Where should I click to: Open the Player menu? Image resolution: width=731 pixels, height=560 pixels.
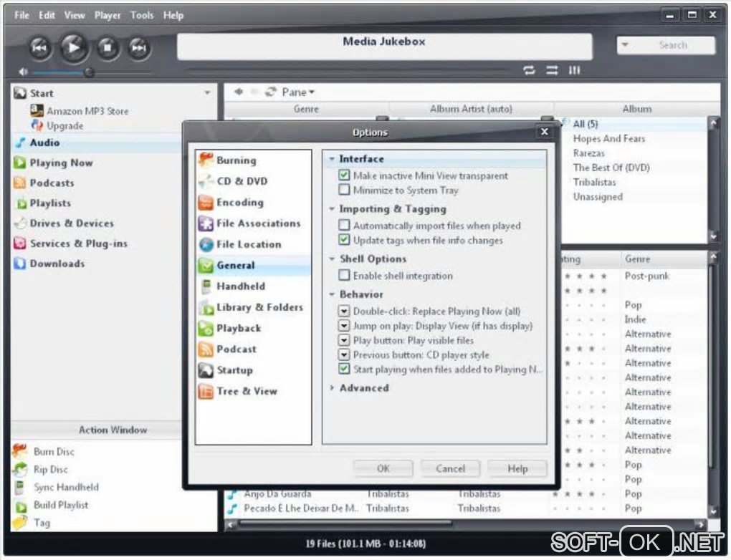tap(107, 15)
